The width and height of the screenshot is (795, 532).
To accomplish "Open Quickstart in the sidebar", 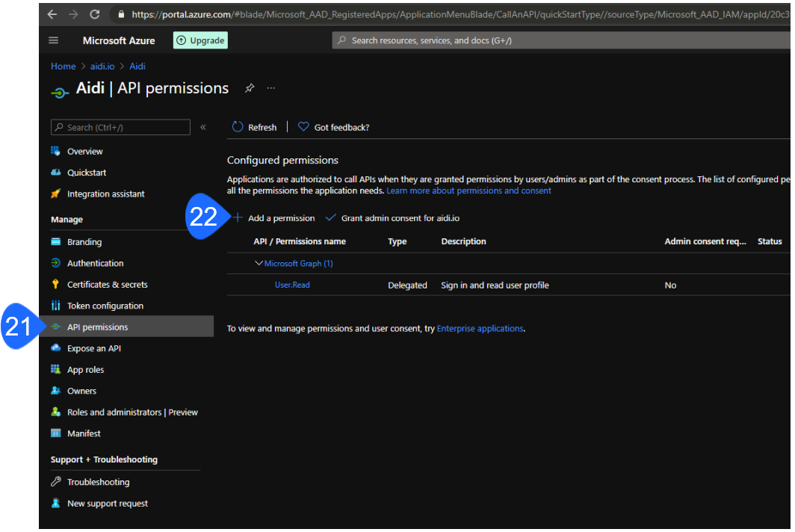I will [x=87, y=173].
